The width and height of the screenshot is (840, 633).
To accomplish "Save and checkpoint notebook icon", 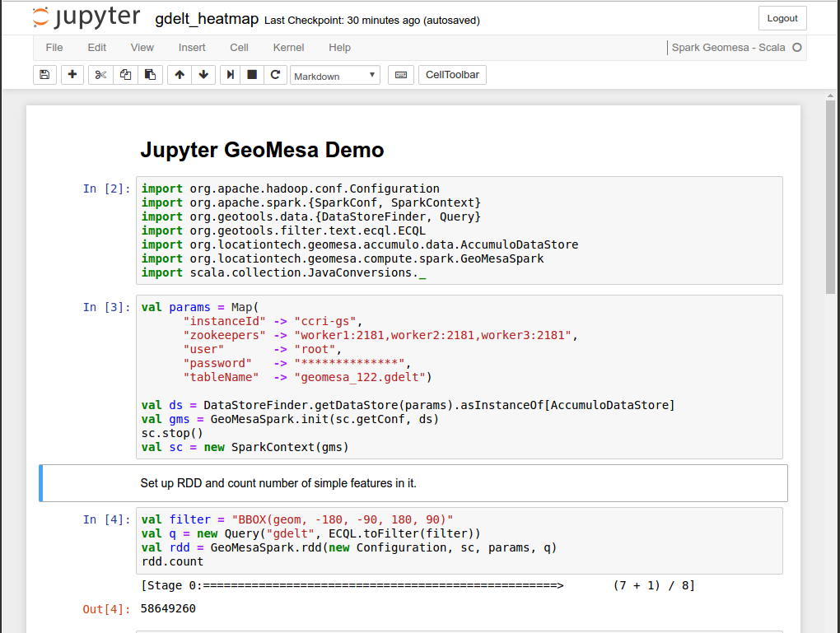I will (45, 75).
